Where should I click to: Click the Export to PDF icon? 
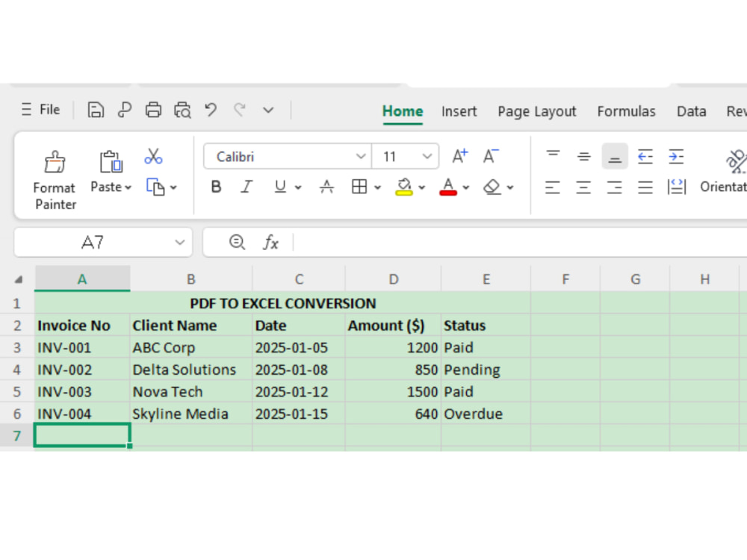click(x=124, y=110)
